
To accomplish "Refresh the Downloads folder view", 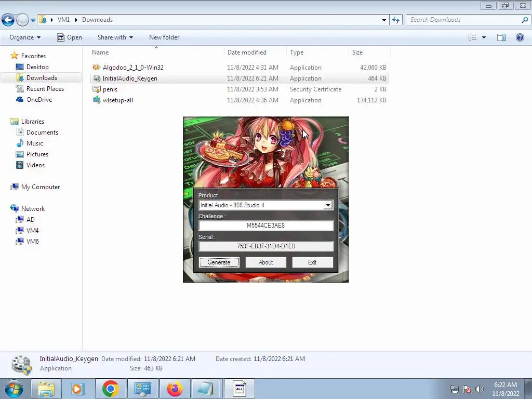I will [x=395, y=20].
